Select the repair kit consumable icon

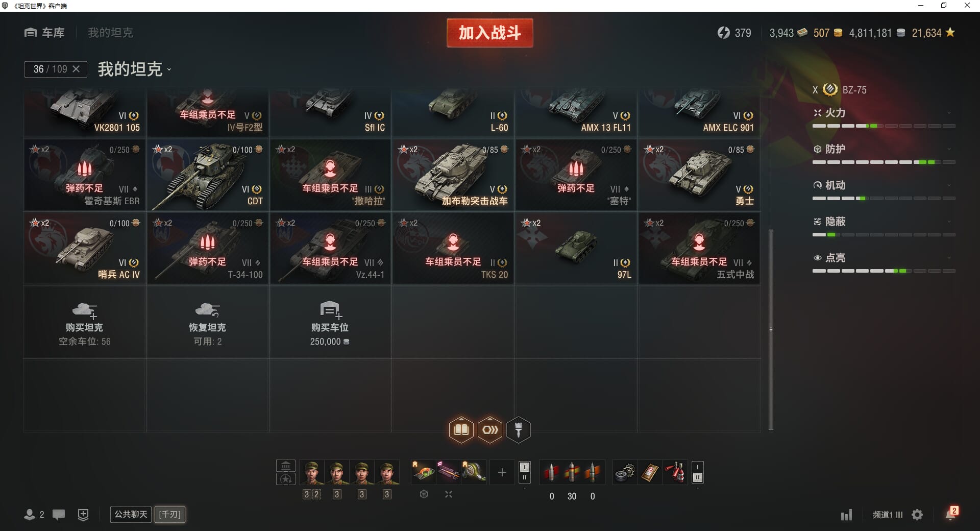coord(624,472)
